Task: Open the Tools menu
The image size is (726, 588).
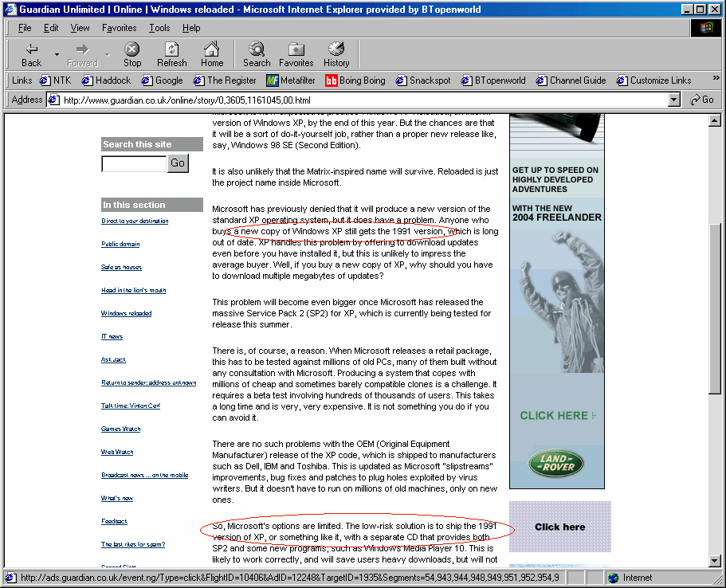Action: tap(159, 28)
